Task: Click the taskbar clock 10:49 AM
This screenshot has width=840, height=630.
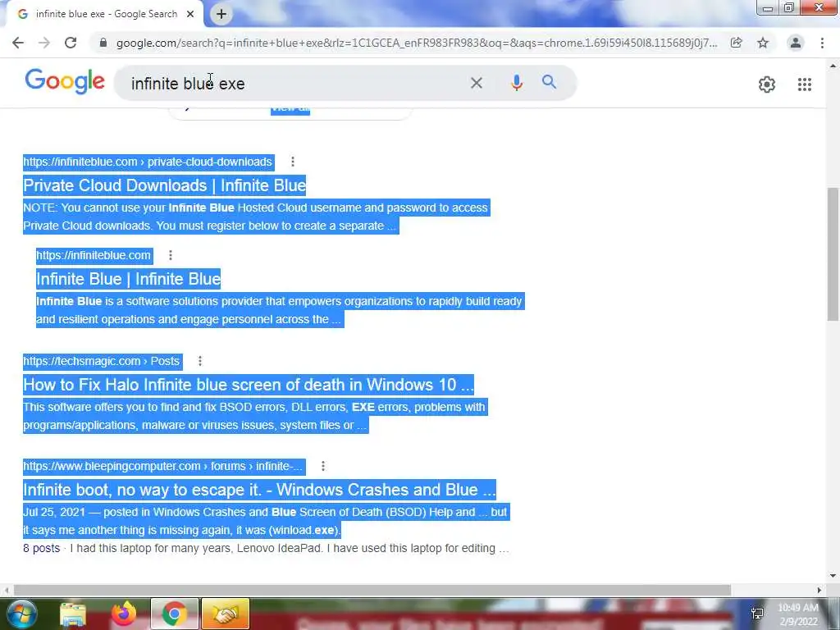Action: [x=797, y=608]
